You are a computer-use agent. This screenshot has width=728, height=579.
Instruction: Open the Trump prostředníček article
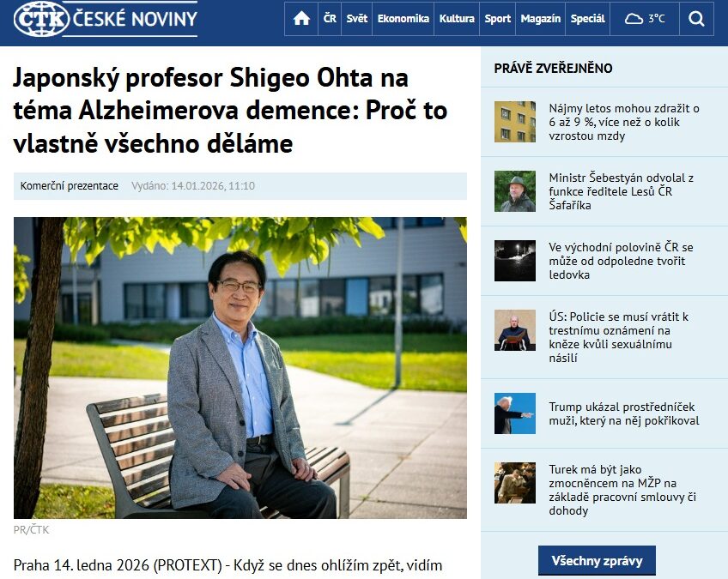coord(624,413)
